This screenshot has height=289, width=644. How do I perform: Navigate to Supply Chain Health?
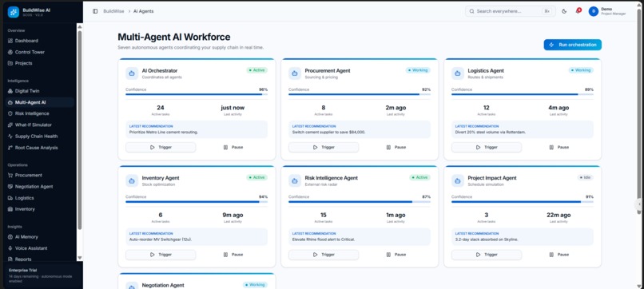(x=40, y=137)
